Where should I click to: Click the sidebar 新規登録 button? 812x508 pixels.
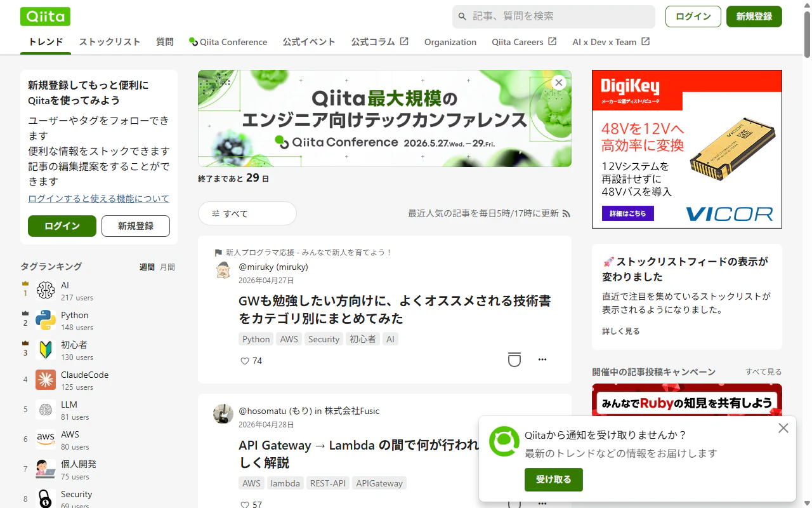pyautogui.click(x=136, y=226)
